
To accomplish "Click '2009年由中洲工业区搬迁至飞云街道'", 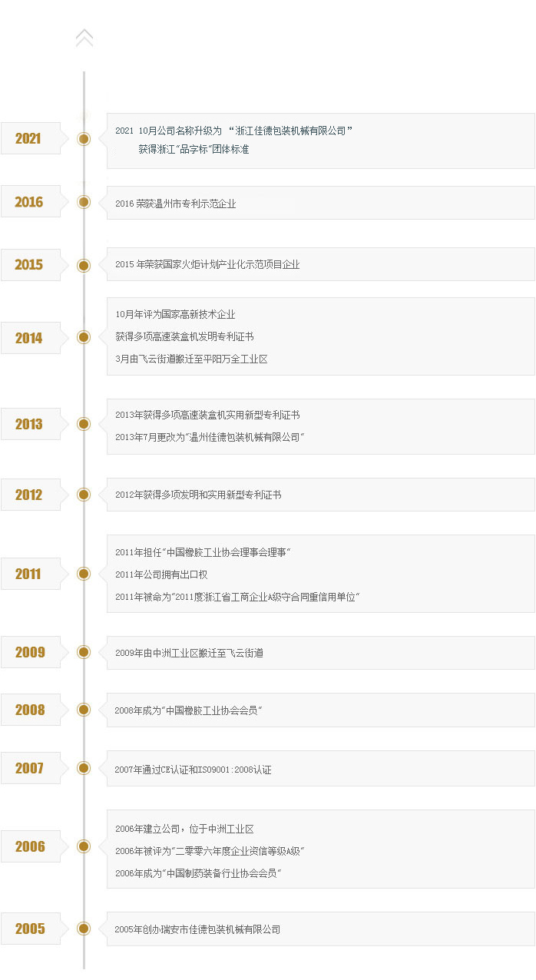I will 190,653.
